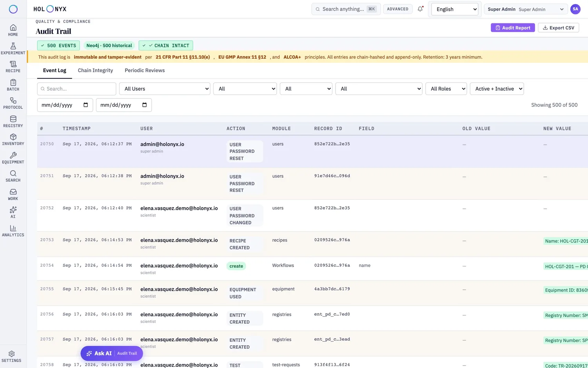Open Home from sidebar
588x368 pixels.
[13, 30]
